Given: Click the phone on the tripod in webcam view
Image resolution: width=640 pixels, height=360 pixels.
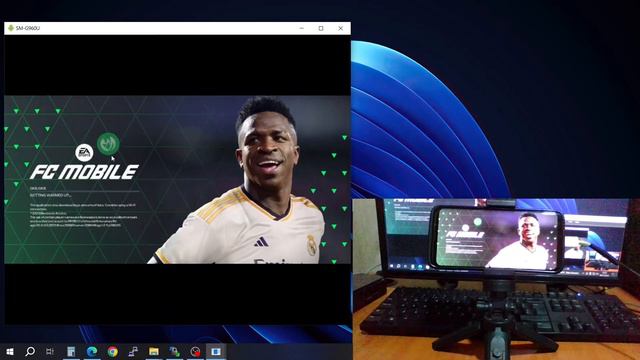Looking at the screenshot, I should click(x=497, y=239).
